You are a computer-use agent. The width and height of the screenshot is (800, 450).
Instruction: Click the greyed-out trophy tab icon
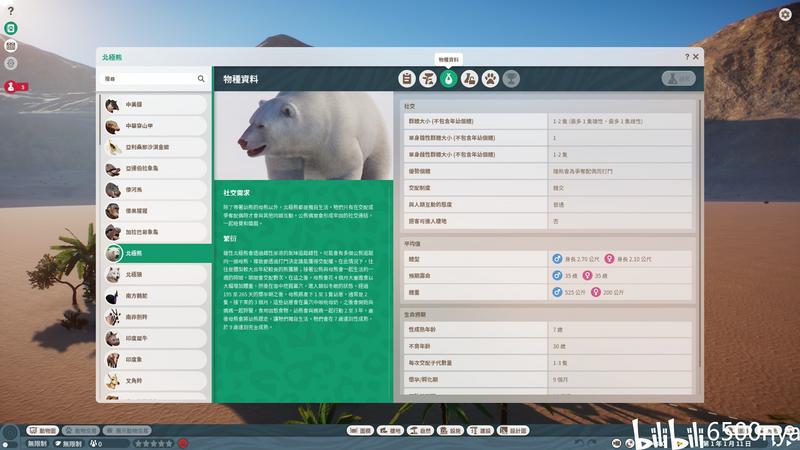(x=511, y=79)
